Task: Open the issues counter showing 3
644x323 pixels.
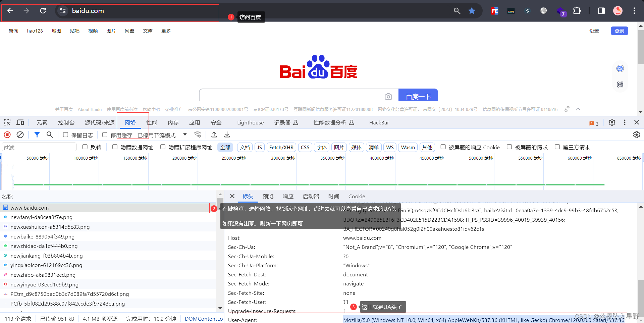Action: point(594,123)
